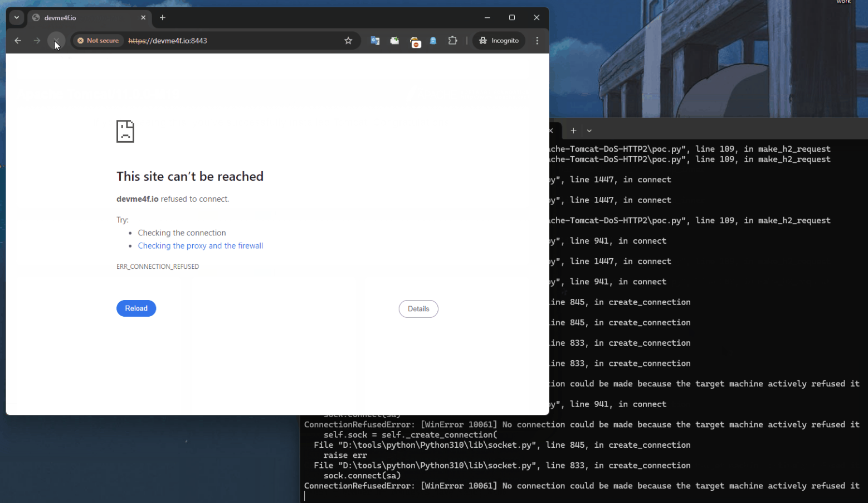Go back to the previous page in Chrome
The height and width of the screenshot is (503, 868).
coord(18,41)
